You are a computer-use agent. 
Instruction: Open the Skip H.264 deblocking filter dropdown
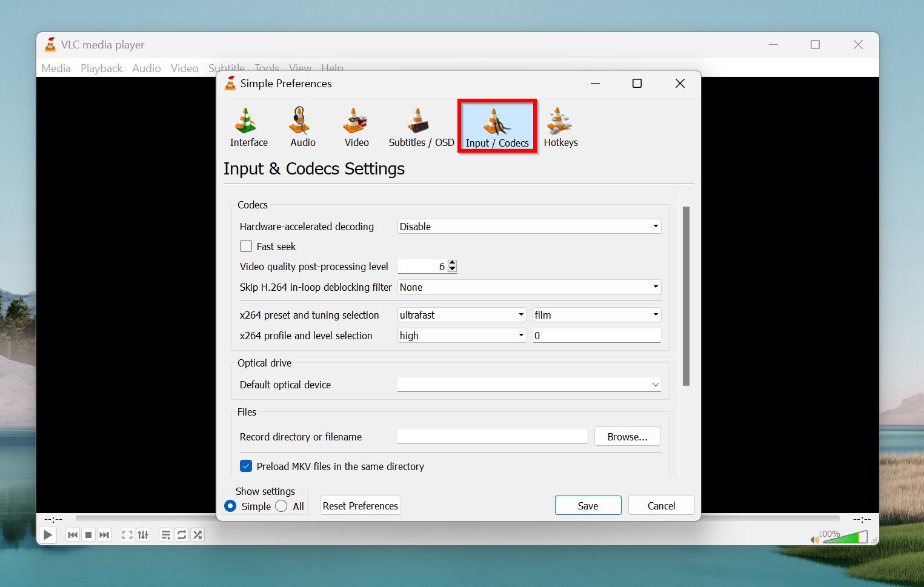(x=528, y=287)
